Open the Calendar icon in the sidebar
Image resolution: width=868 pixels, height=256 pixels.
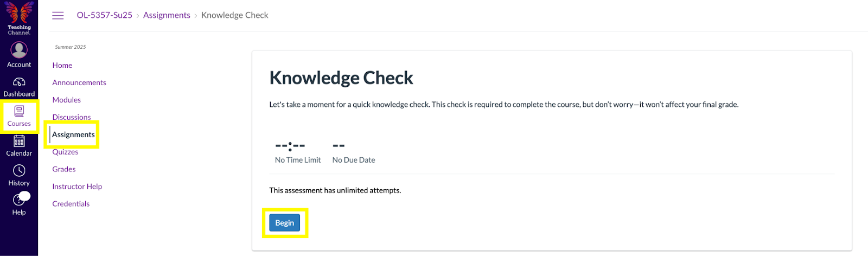(19, 142)
